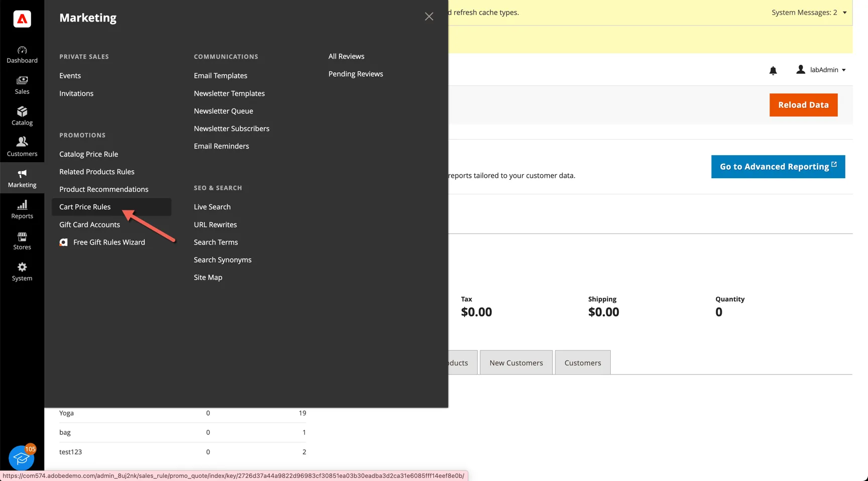Open the Stores sidebar icon
The width and height of the screenshot is (868, 481).
(x=22, y=240)
